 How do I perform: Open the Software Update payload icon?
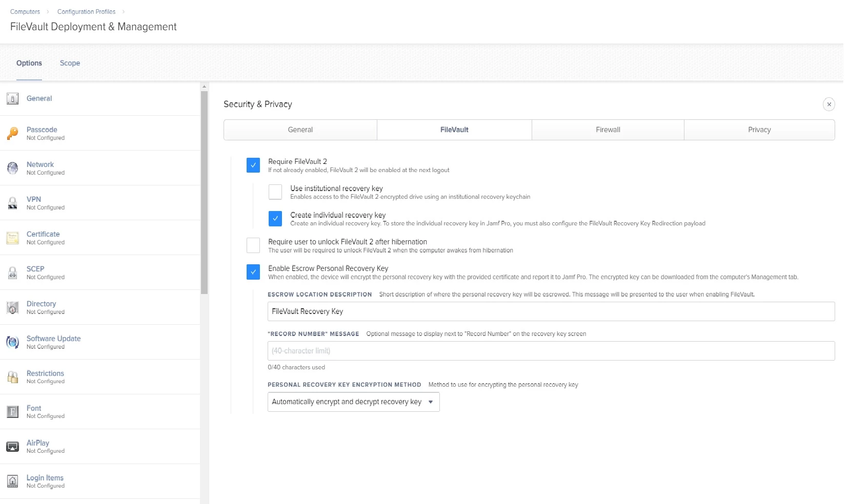click(13, 342)
